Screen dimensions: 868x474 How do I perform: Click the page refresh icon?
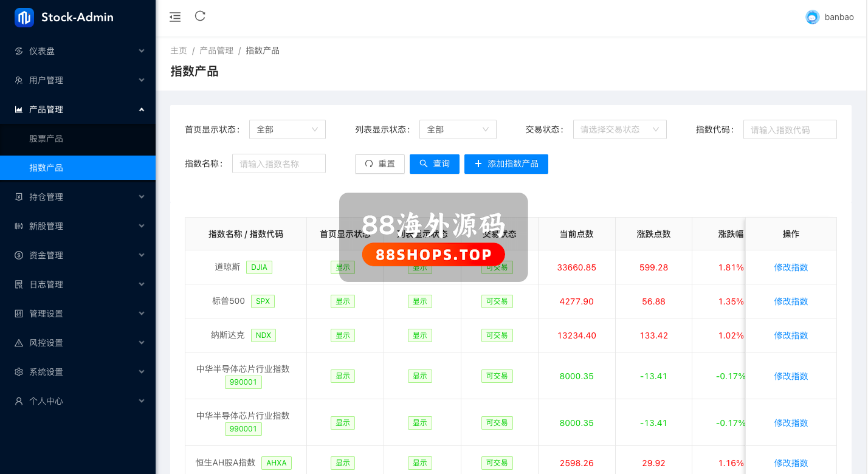[x=200, y=16]
